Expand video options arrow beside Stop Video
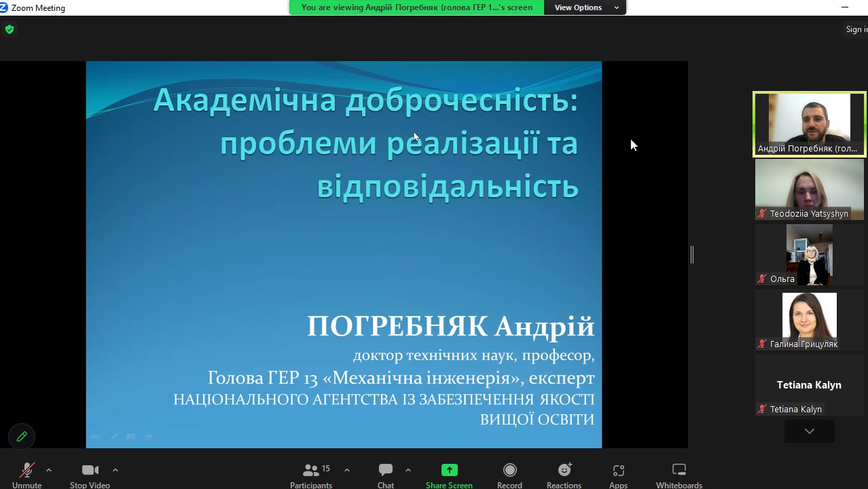The width and height of the screenshot is (868, 489). pos(115,470)
